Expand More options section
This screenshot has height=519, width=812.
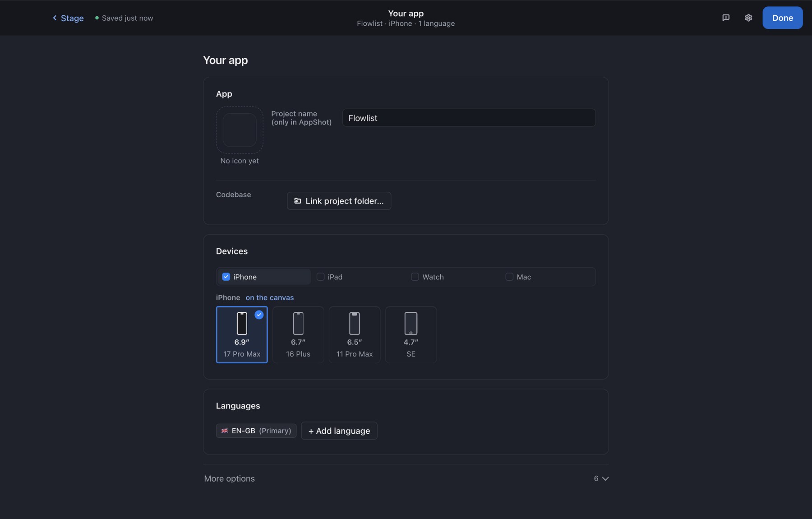406,478
